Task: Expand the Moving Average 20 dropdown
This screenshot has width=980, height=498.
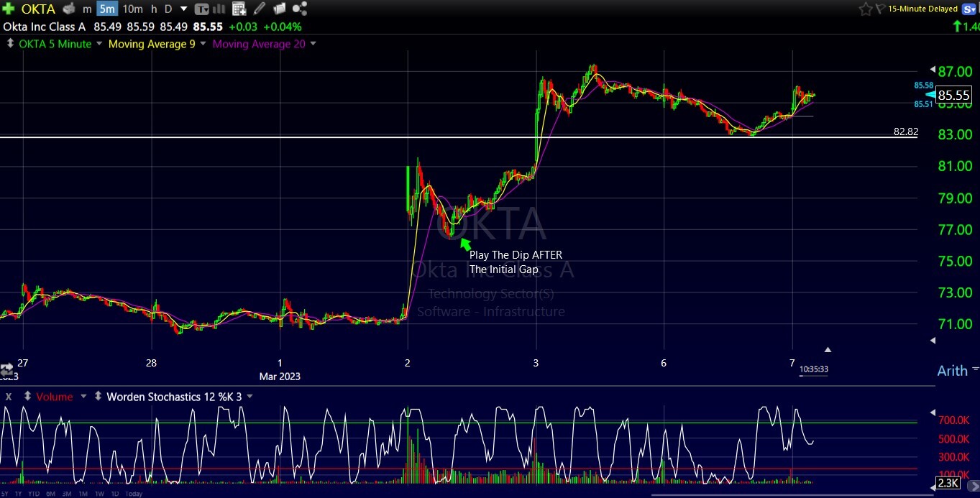Action: (313, 44)
